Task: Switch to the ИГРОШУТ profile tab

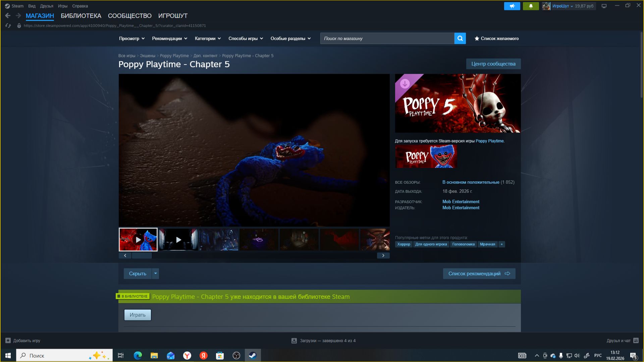Action: 173,16
